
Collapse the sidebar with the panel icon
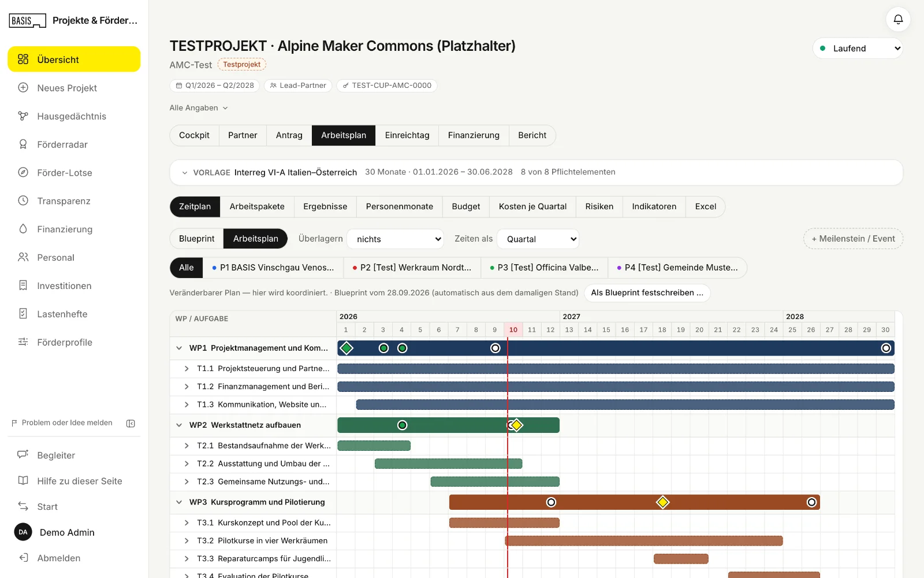tap(131, 423)
